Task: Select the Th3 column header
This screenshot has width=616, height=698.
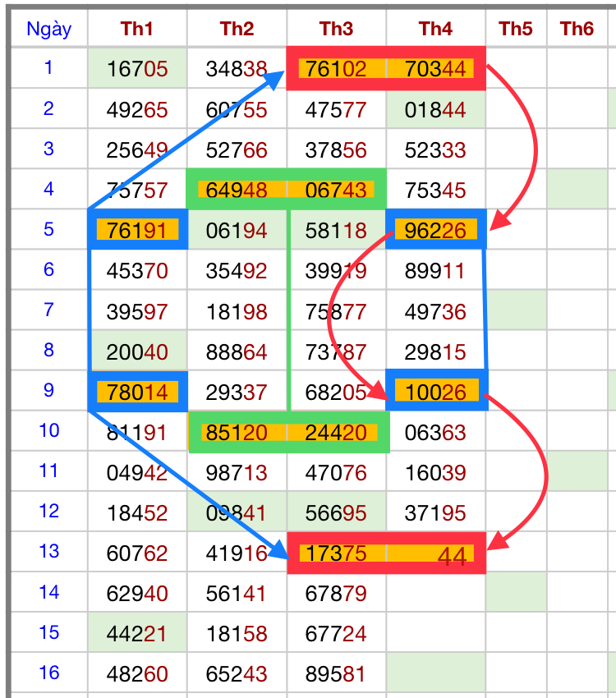Action: pos(336,30)
